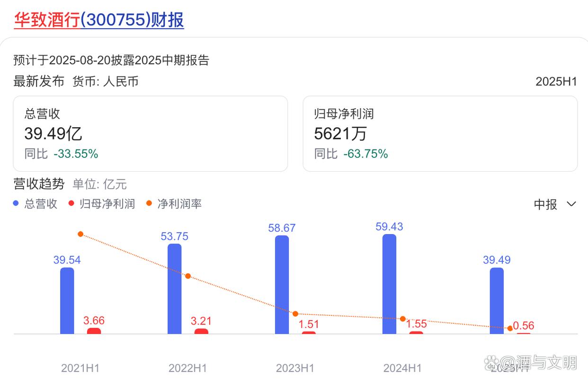Click the 同比 -33.55% revenue change text
The width and height of the screenshot is (588, 383).
62,154
